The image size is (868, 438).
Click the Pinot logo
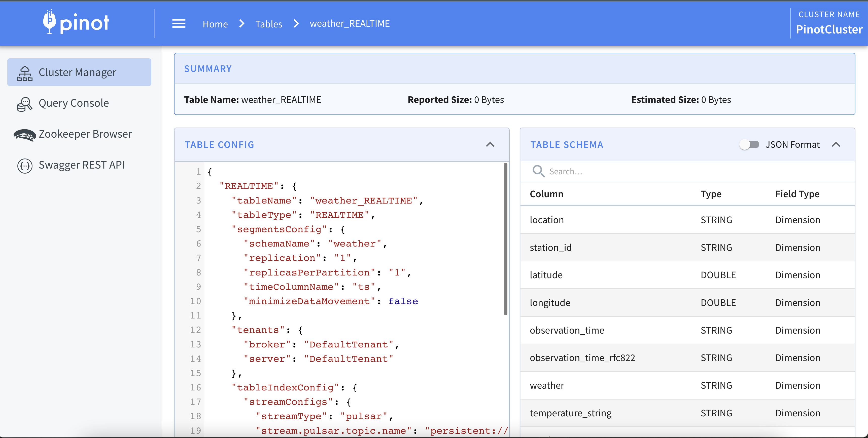76,22
